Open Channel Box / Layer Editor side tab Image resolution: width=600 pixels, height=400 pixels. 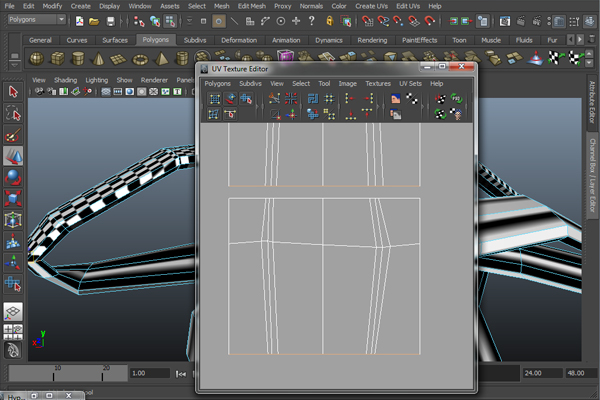click(x=592, y=175)
